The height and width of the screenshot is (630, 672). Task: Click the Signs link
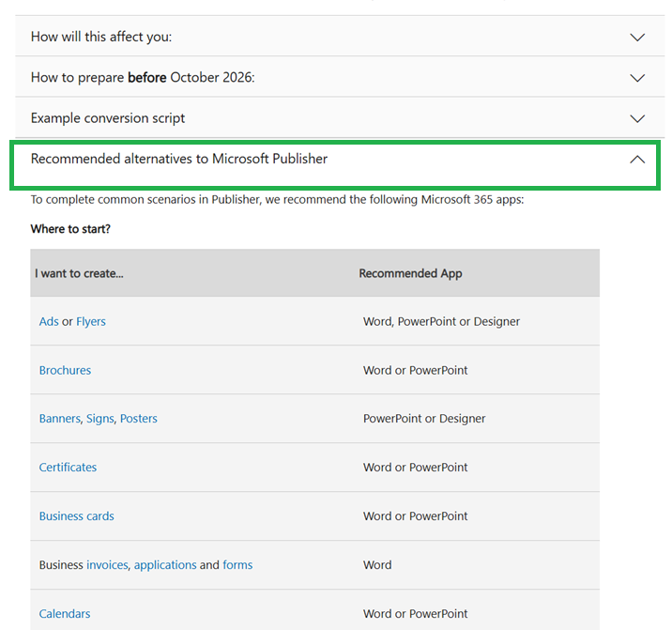point(100,419)
